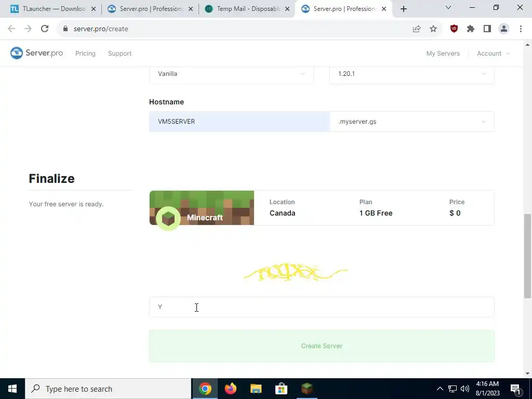The height and width of the screenshot is (399, 532).
Task: Click the Canada location text
Action: [282, 213]
